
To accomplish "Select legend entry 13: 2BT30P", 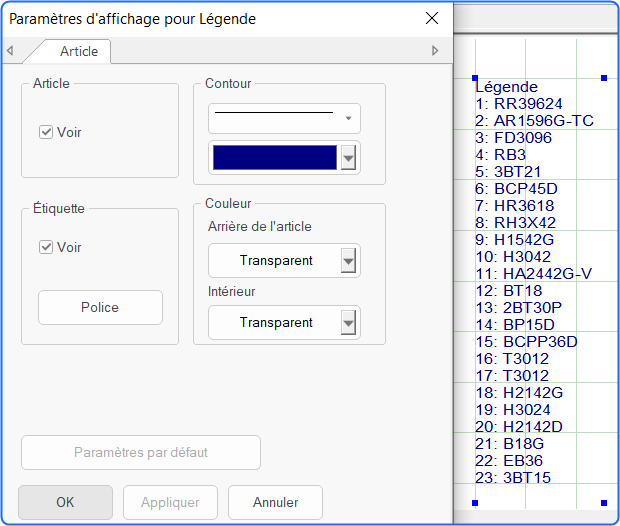I will (x=518, y=308).
